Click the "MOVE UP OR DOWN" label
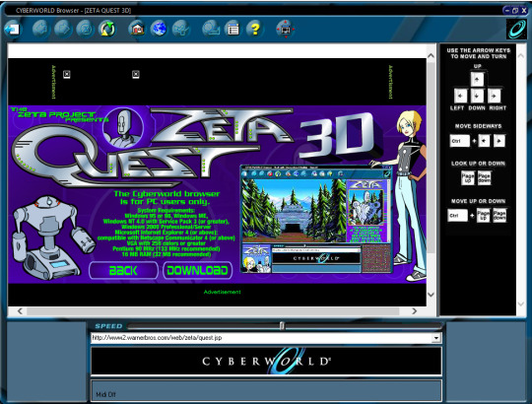The image size is (532, 404). (x=478, y=201)
